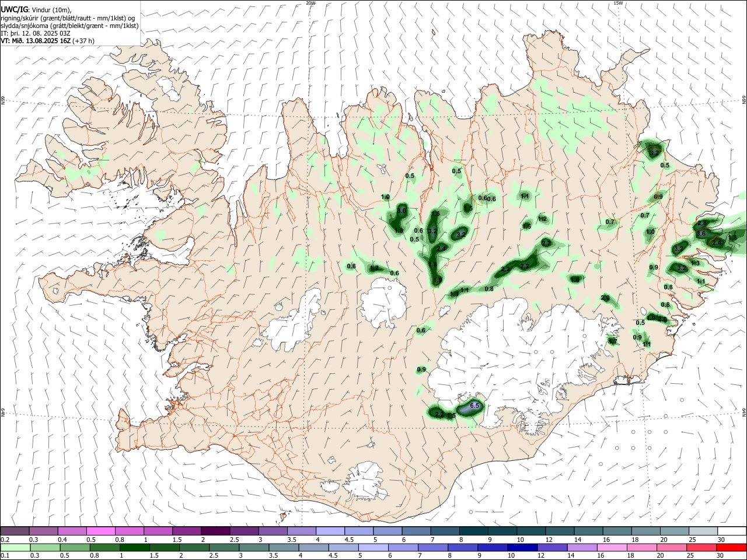Click upper legend swatch between 0.2 and 0.3
This screenshot has height=560, width=747.
[15, 531]
